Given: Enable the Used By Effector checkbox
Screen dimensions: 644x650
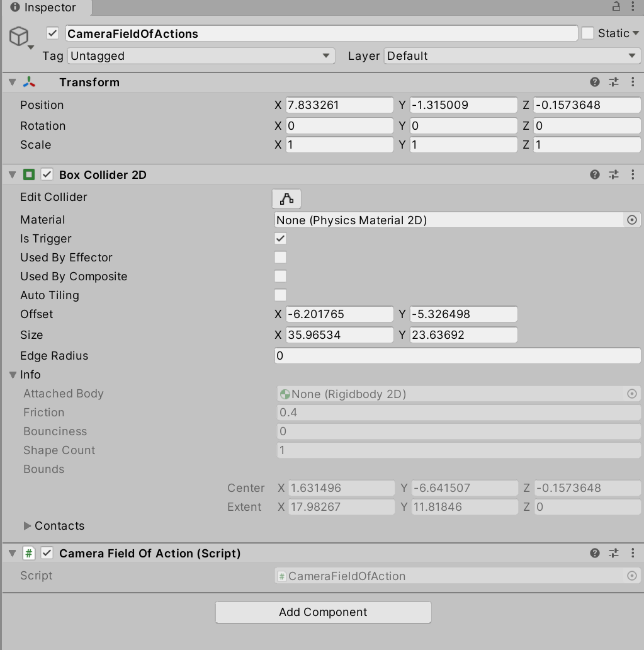Looking at the screenshot, I should click(281, 258).
